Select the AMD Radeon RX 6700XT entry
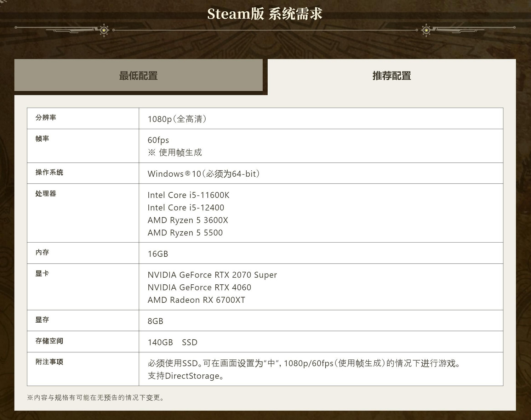 197,300
